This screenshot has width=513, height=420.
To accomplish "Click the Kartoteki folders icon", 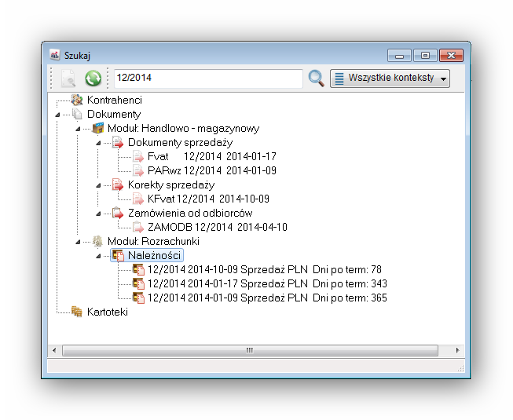I will [x=77, y=312].
